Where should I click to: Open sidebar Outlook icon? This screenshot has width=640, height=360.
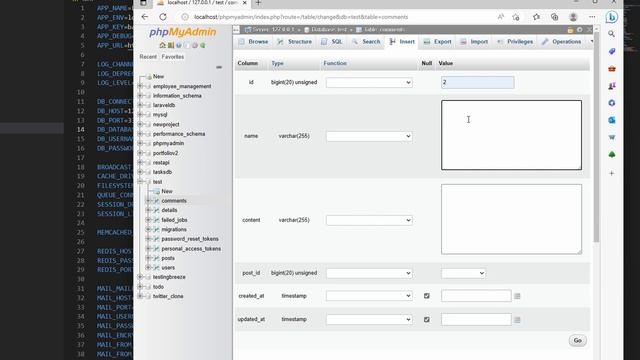(611, 120)
